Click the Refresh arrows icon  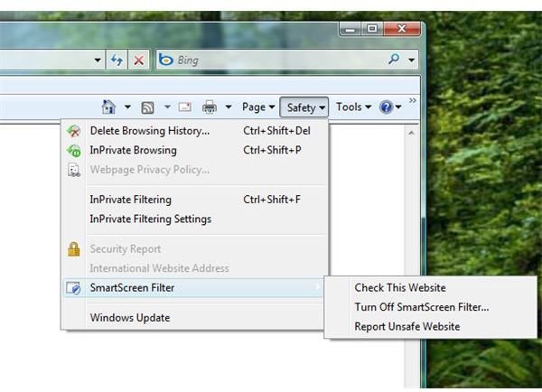pos(117,61)
